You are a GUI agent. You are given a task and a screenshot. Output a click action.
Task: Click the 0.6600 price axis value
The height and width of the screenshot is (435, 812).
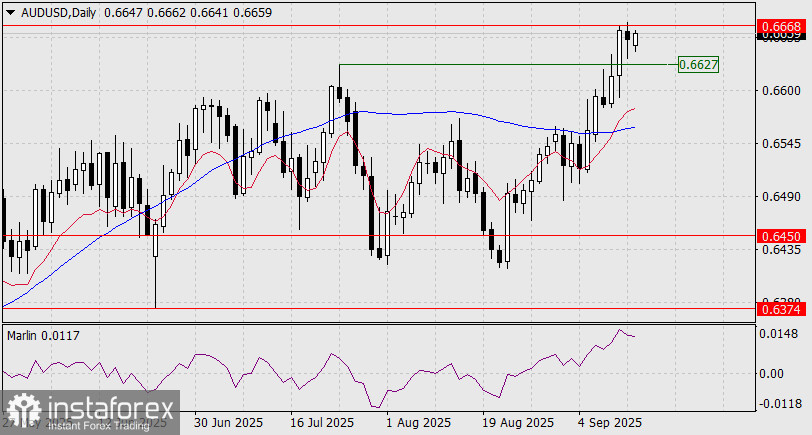[781, 91]
